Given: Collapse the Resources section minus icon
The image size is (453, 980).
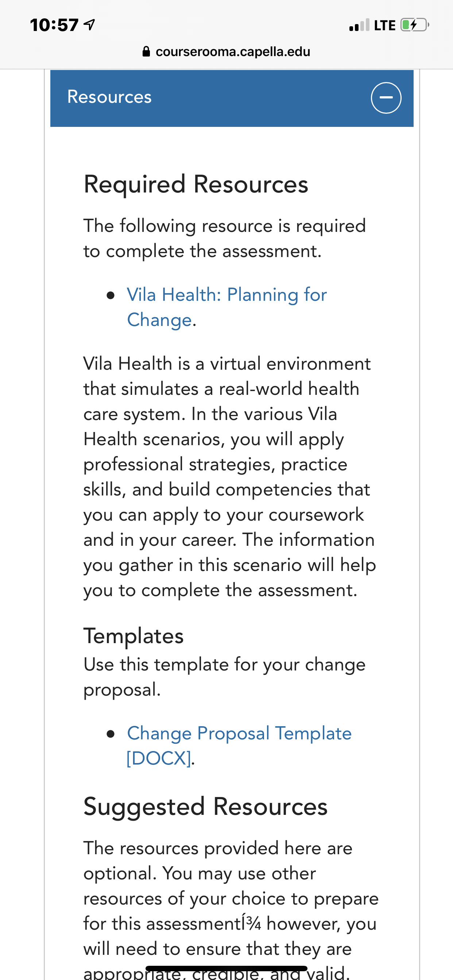Looking at the screenshot, I should [x=386, y=98].
